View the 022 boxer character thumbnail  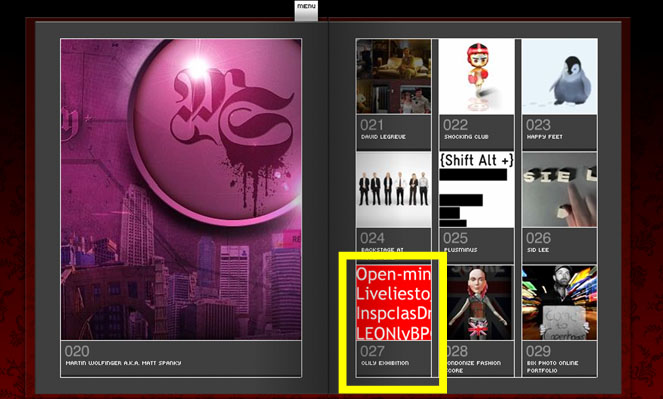[x=477, y=76]
